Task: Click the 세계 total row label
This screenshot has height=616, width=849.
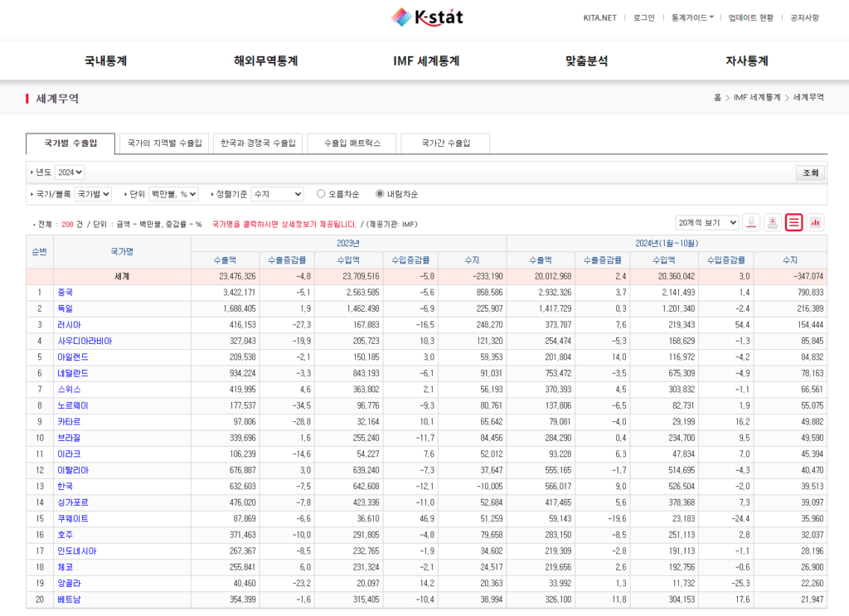Action: pos(122,277)
